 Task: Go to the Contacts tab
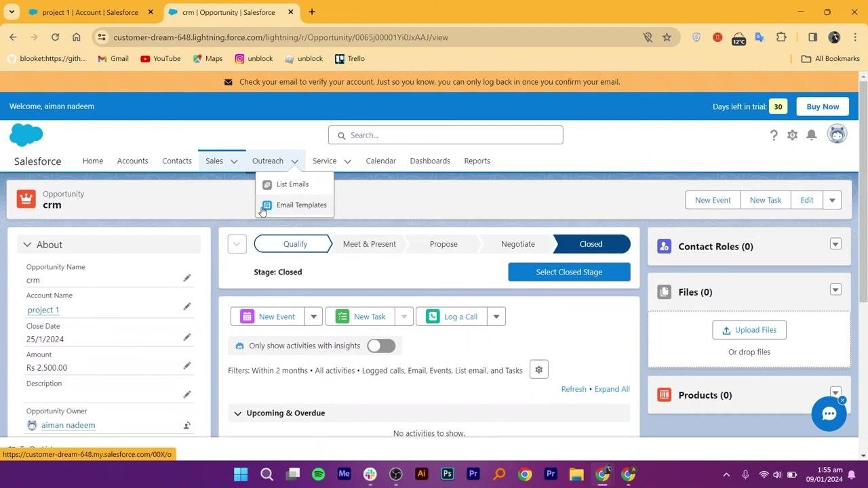coord(177,161)
